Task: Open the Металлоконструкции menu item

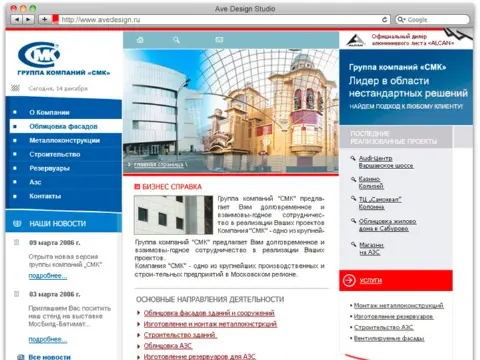Action: [65, 140]
